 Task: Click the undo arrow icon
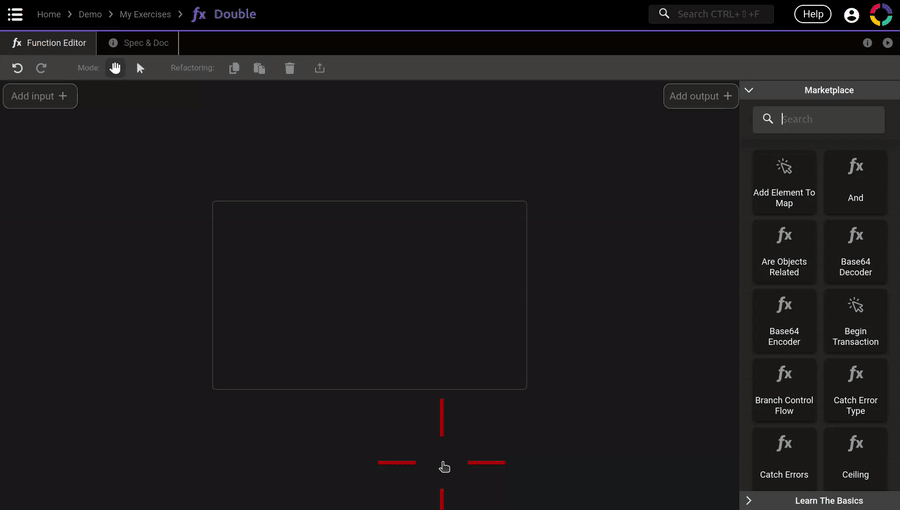[x=17, y=68]
